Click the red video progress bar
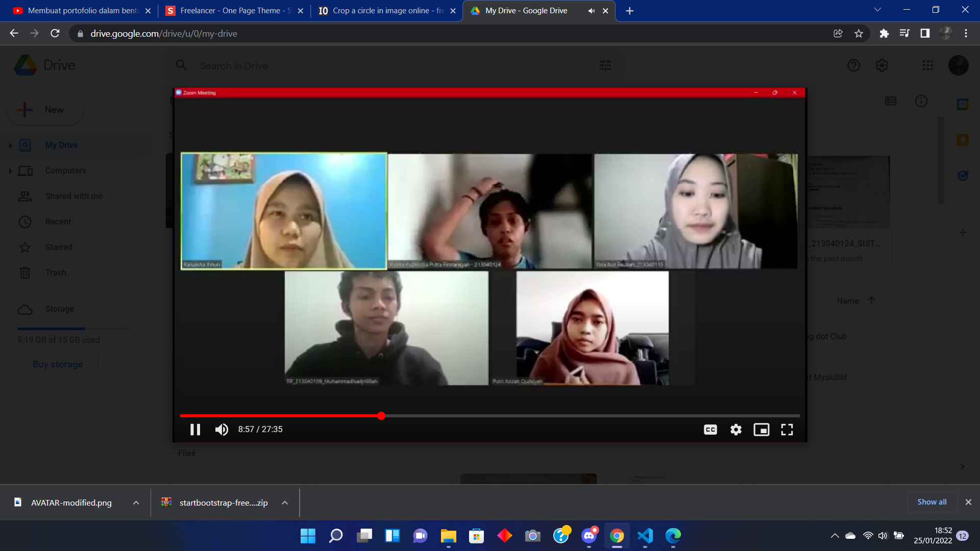The image size is (980, 551). (281, 416)
